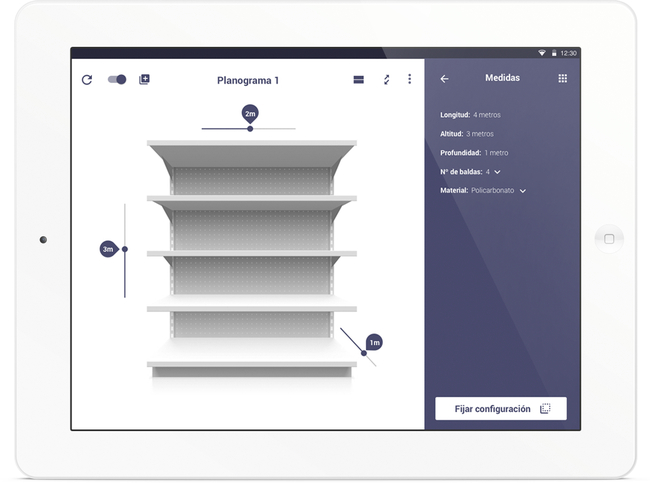Viewport: 650px width, 483px height.
Task: Select the Profundidad 1 metro value
Action: 496,153
